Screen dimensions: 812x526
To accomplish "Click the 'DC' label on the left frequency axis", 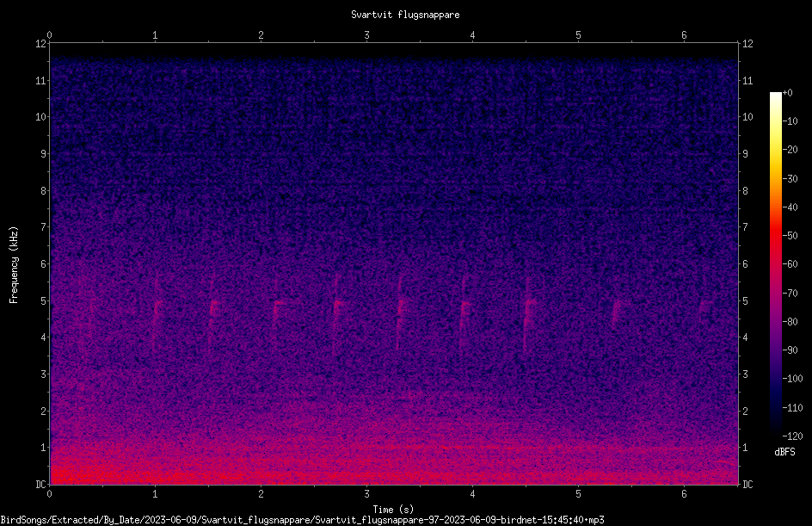I will tap(40, 485).
